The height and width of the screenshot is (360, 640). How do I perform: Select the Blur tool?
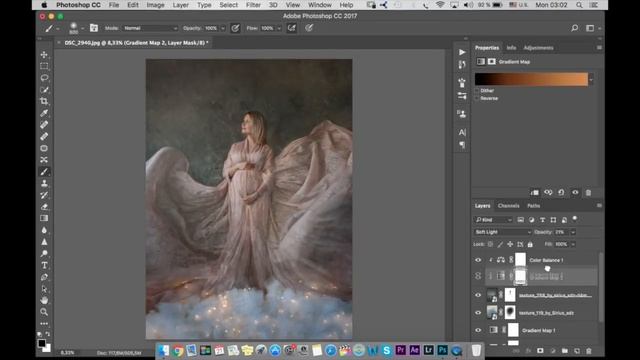pyautogui.click(x=44, y=230)
